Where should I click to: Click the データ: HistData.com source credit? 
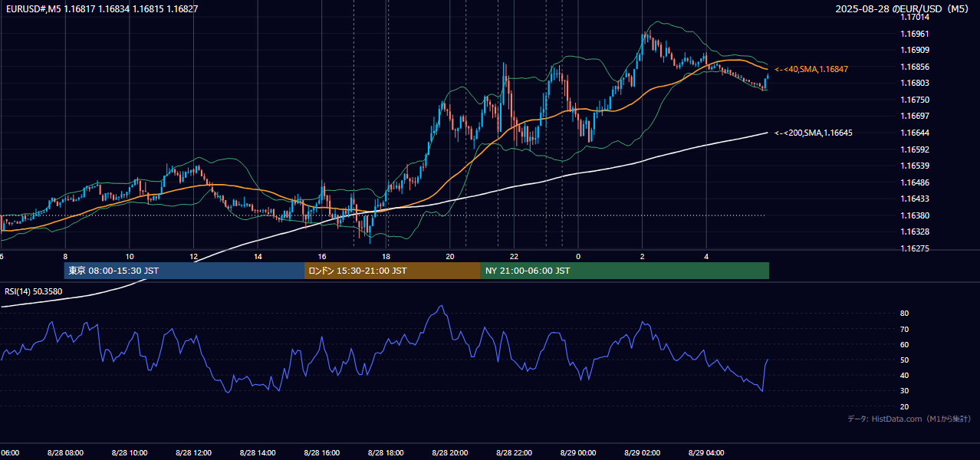909,419
